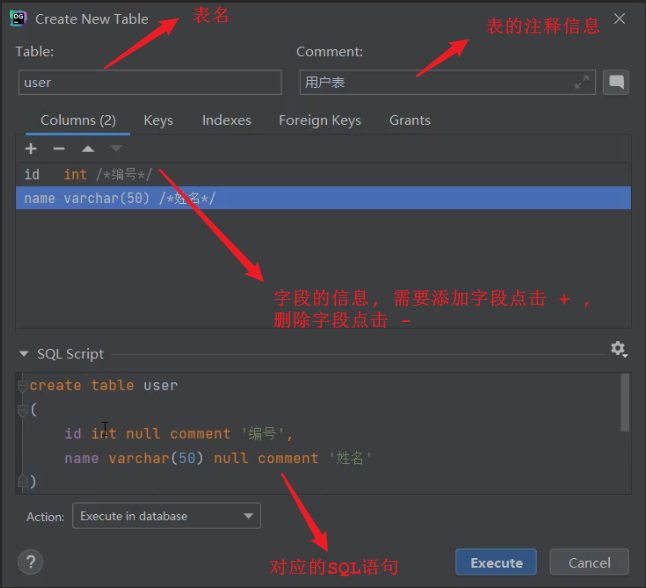The height and width of the screenshot is (588, 646).
Task: Open help with the question mark button
Action: click(30, 562)
